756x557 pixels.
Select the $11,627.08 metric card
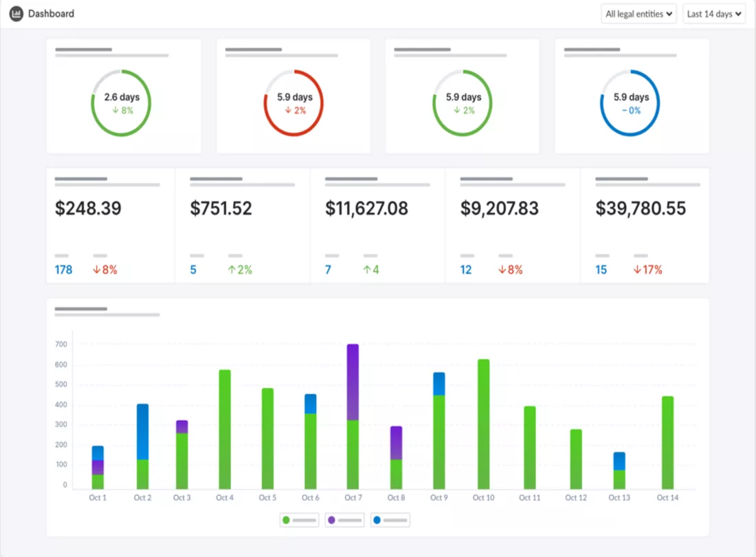pyautogui.click(x=377, y=226)
